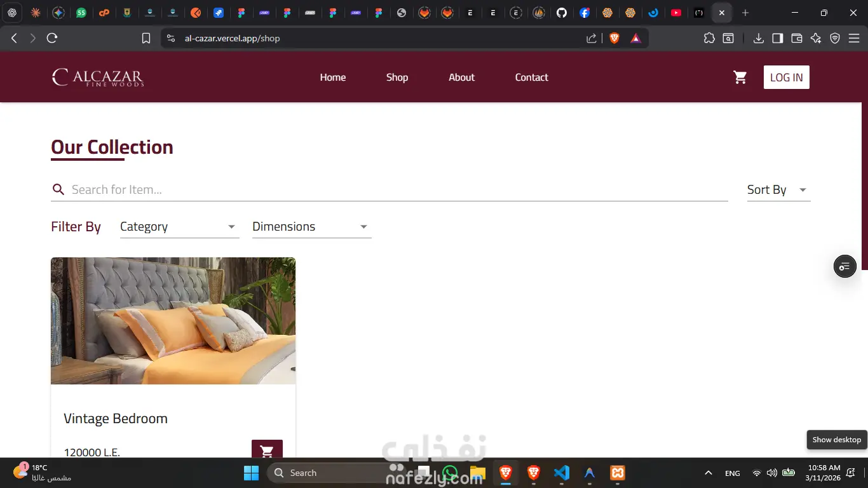The width and height of the screenshot is (868, 488).
Task: Close the current active tab
Action: coord(722,13)
